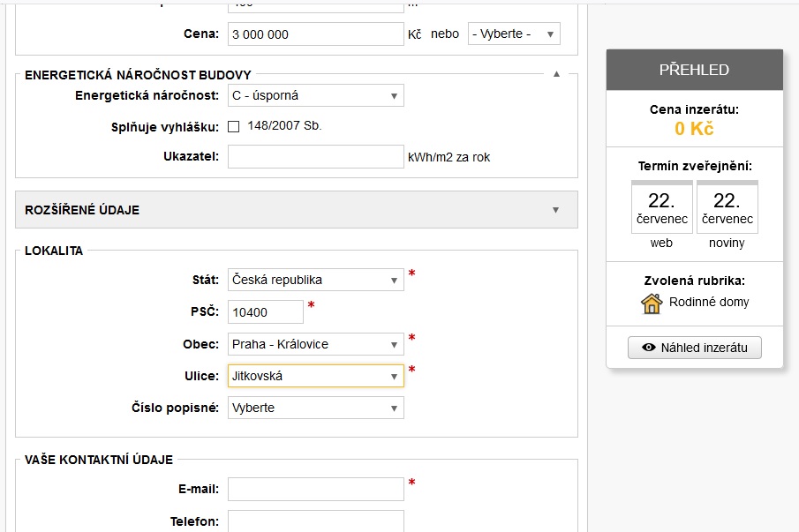Open the Energetická náročnost dropdown
The height and width of the screenshot is (532, 799).
point(316,95)
